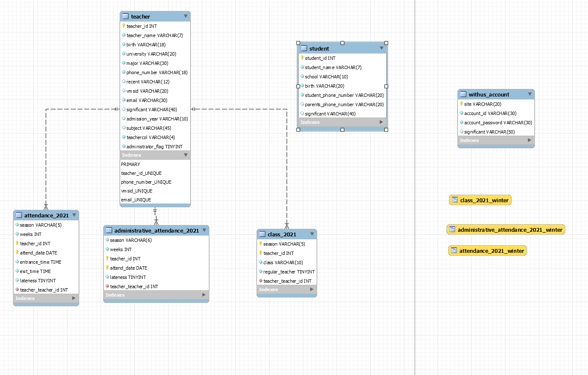Screen dimensions: 588x375
Task: Expand the student table Indexes section
Action: (x=381, y=122)
